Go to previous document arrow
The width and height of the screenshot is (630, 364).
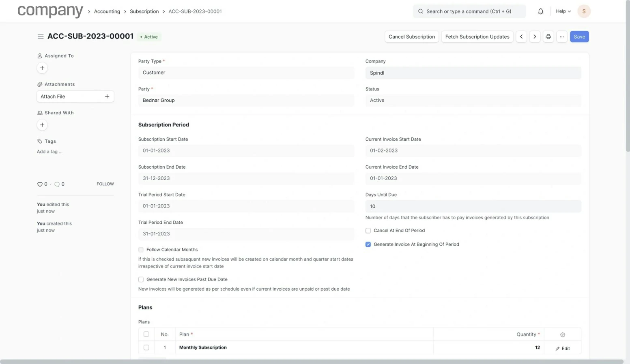click(521, 36)
